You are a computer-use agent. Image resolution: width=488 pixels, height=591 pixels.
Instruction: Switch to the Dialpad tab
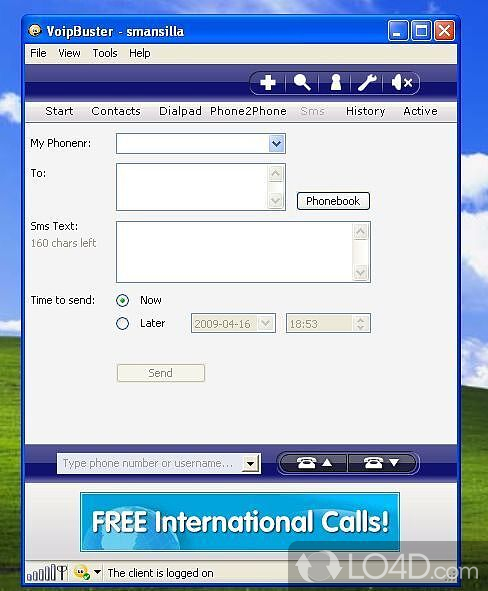pyautogui.click(x=180, y=111)
